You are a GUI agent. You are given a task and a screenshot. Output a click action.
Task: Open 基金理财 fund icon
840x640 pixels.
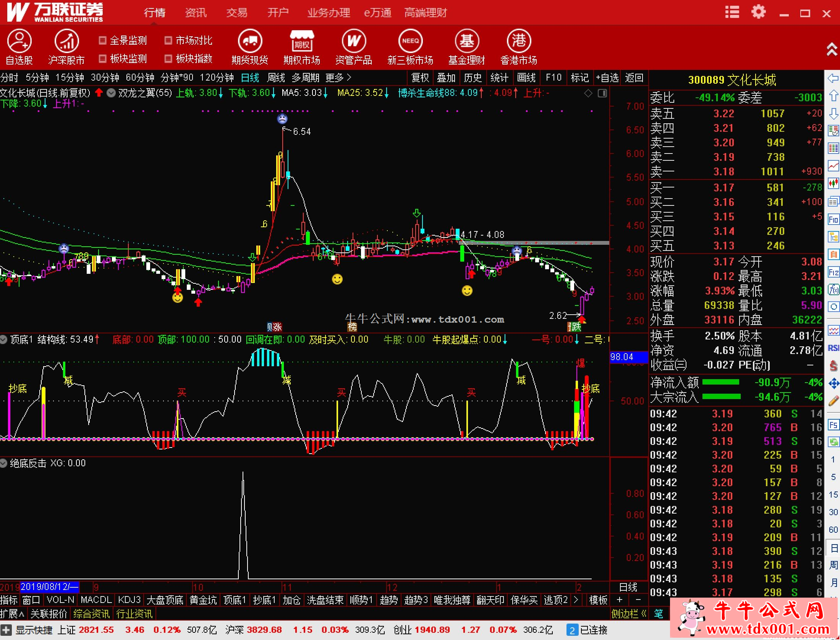(466, 47)
